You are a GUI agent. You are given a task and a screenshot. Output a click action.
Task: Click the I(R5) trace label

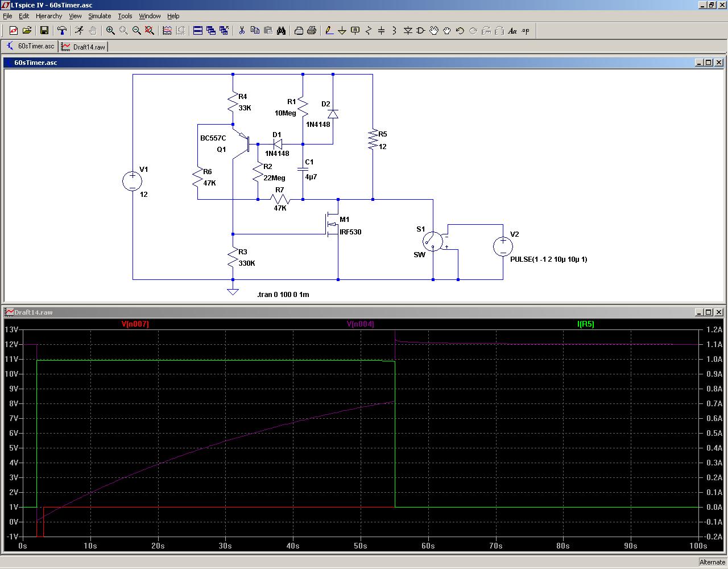click(x=585, y=324)
